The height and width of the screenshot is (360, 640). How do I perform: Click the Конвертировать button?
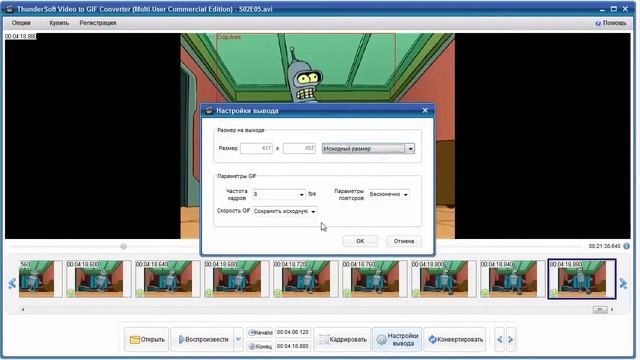point(455,339)
